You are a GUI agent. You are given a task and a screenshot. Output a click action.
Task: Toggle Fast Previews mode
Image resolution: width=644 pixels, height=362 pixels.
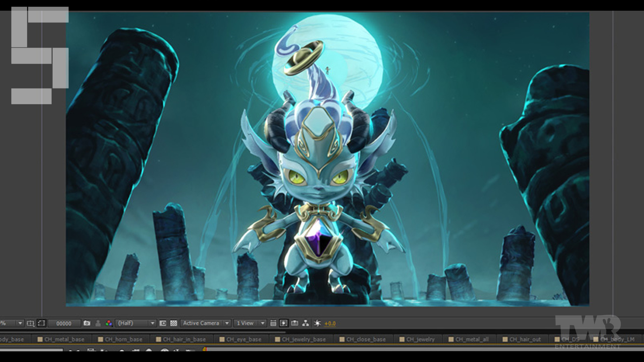[x=283, y=323]
